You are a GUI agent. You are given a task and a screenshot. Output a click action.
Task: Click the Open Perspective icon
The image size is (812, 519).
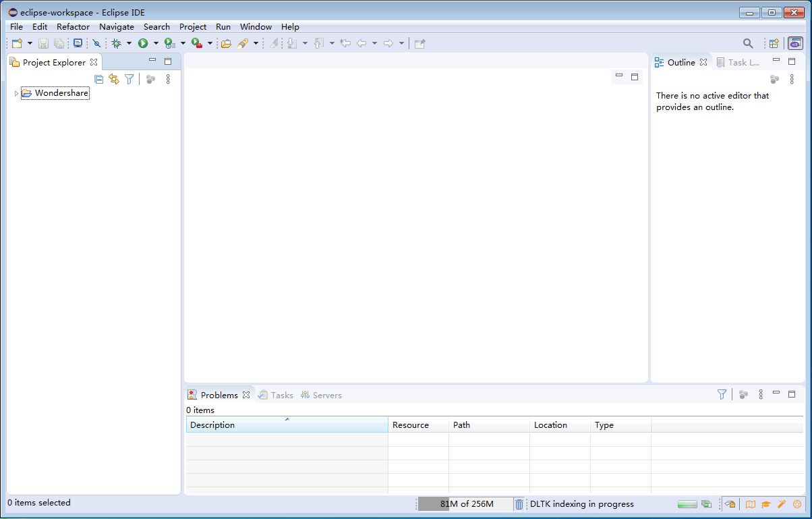tap(774, 43)
